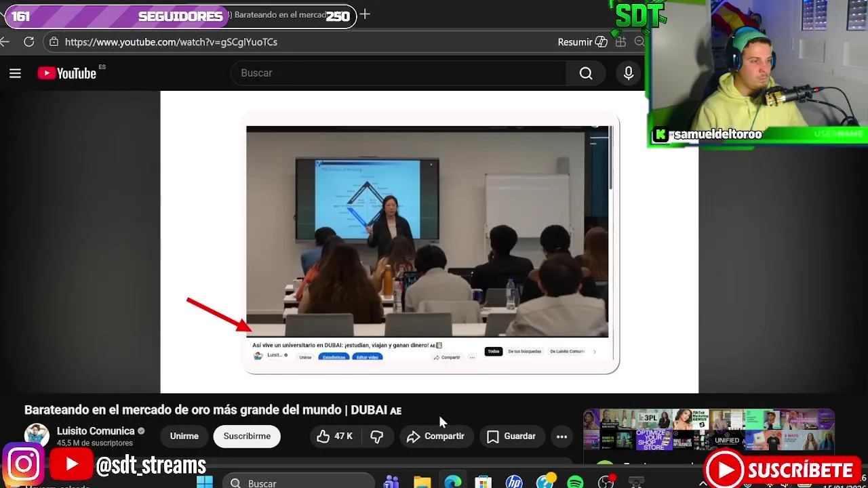The height and width of the screenshot is (488, 868).
Task: Start voice search with the microphone icon
Action: click(629, 73)
